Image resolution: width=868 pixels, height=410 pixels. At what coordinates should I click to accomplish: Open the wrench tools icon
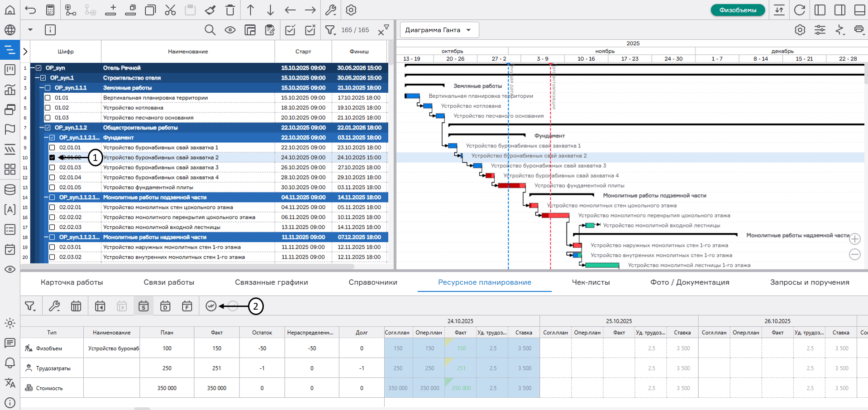tap(331, 10)
